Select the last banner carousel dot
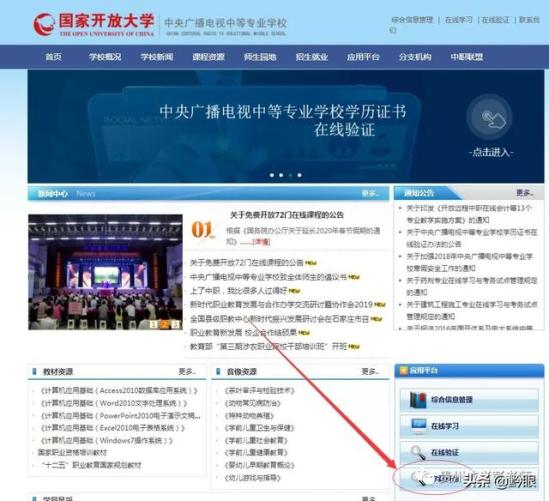The image size is (549, 501). [x=299, y=175]
